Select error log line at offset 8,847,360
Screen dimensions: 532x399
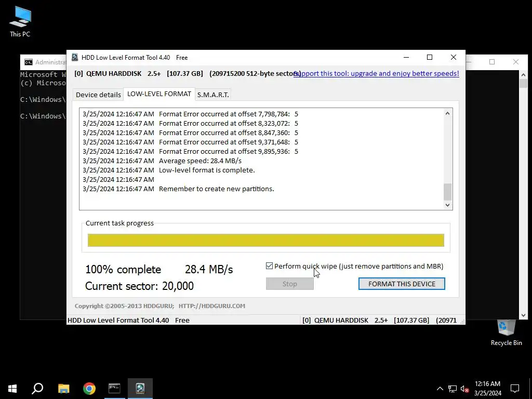[190, 132]
